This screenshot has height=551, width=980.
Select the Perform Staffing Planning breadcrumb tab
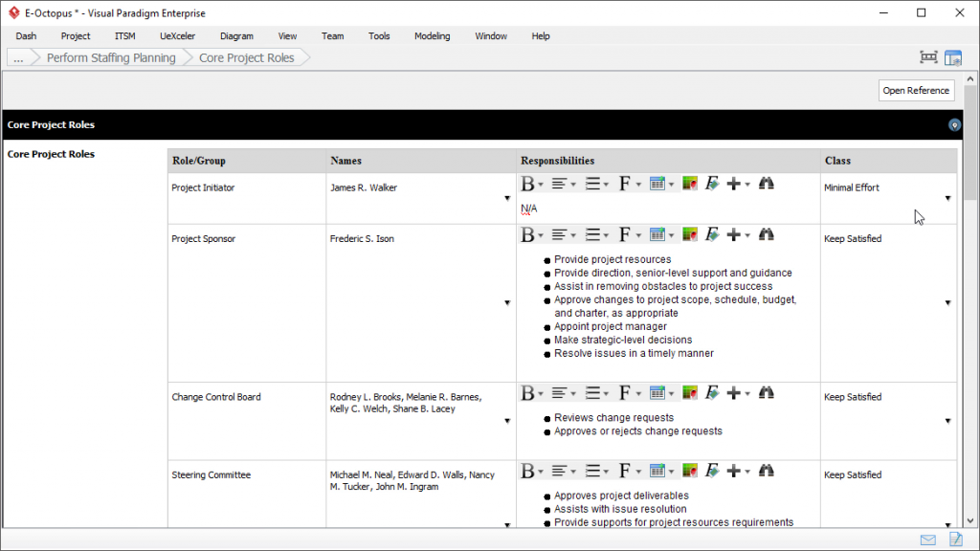[x=111, y=57]
